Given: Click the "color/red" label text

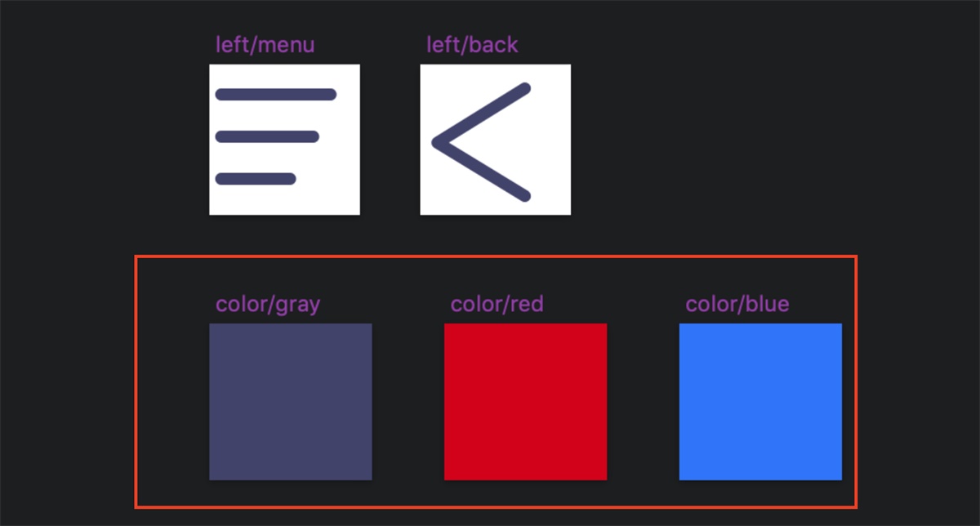Looking at the screenshot, I should pos(497,305).
